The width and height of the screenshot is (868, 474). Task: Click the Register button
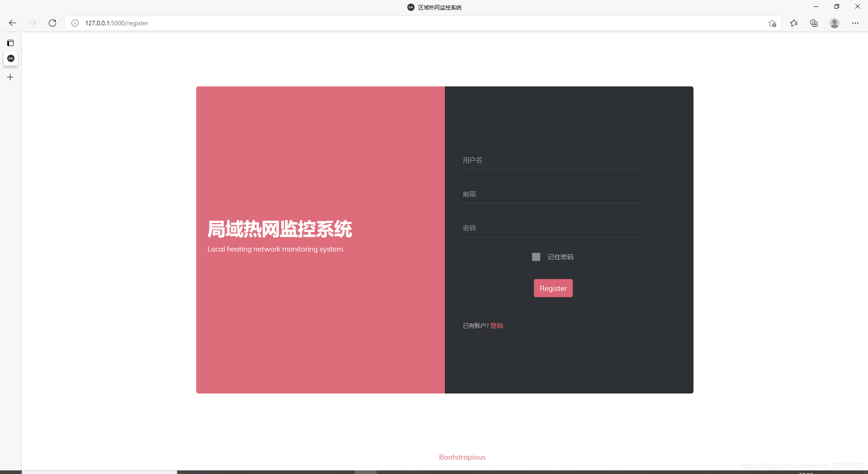pyautogui.click(x=553, y=288)
